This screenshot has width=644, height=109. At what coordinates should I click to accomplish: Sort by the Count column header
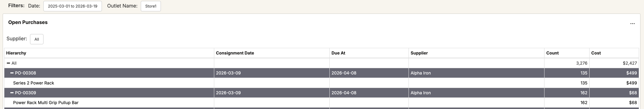[x=552, y=53]
